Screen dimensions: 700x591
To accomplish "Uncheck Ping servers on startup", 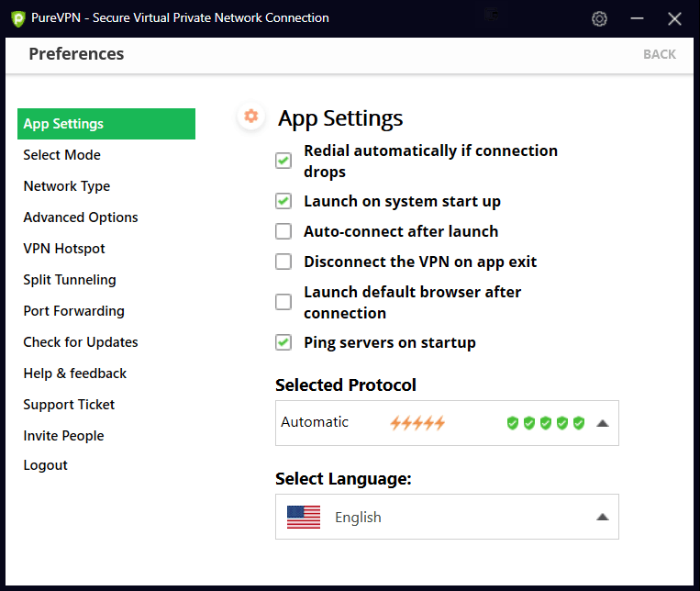I will (x=283, y=342).
